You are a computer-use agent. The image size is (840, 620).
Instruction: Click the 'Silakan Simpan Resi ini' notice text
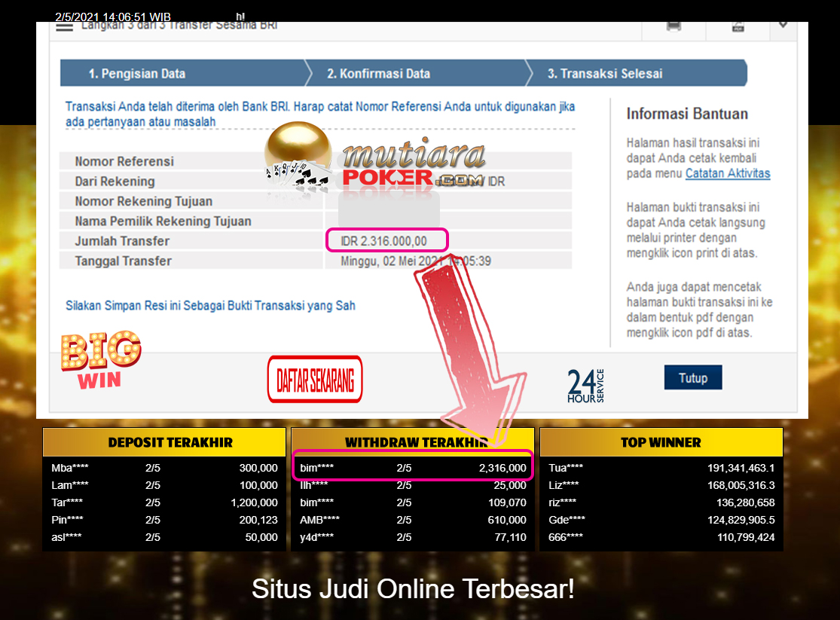[210, 305]
